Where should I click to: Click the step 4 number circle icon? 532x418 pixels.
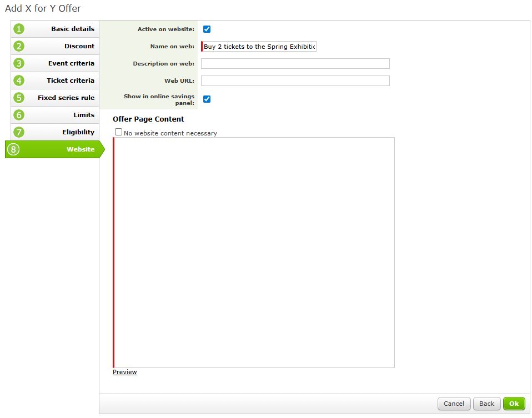coord(19,80)
